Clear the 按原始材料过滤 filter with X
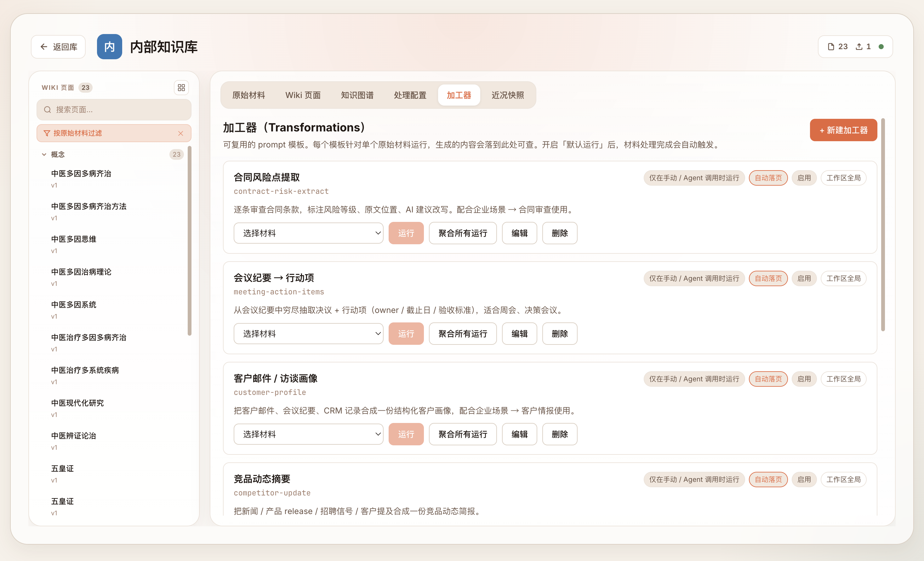924x561 pixels. point(181,133)
